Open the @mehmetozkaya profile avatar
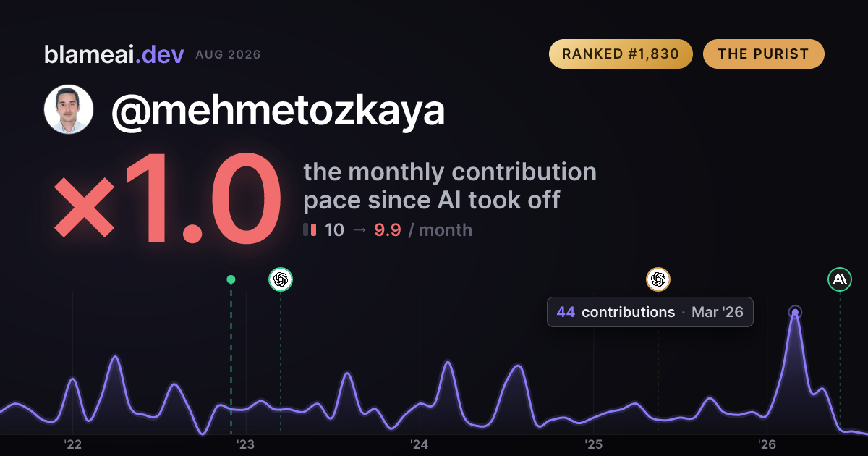Viewport: 868px width, 456px height. tap(69, 109)
